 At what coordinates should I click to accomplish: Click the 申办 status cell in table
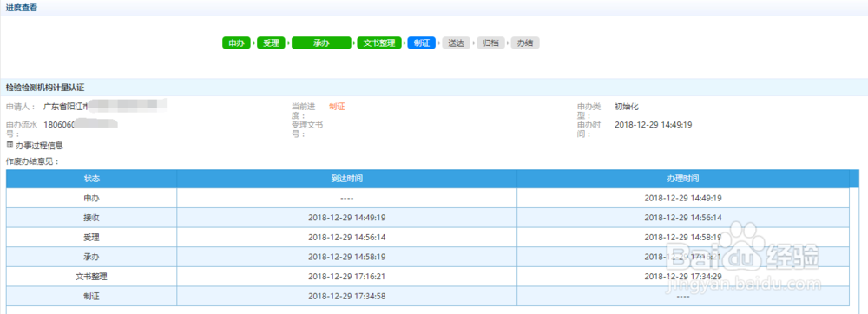coord(92,198)
